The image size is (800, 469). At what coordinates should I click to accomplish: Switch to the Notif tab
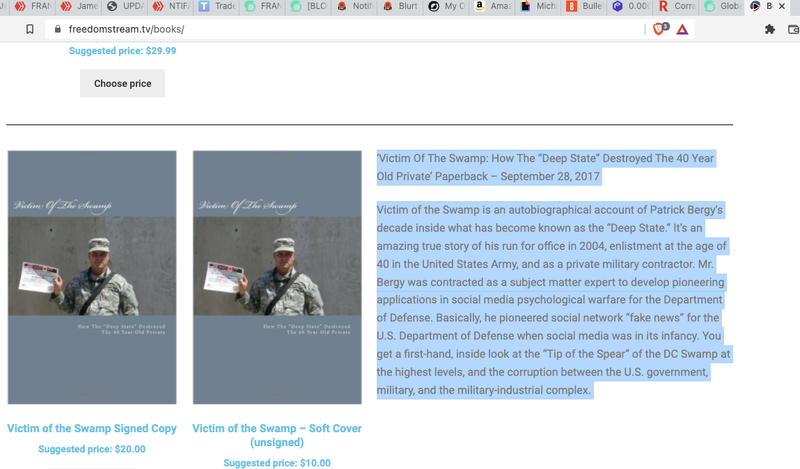click(x=356, y=7)
